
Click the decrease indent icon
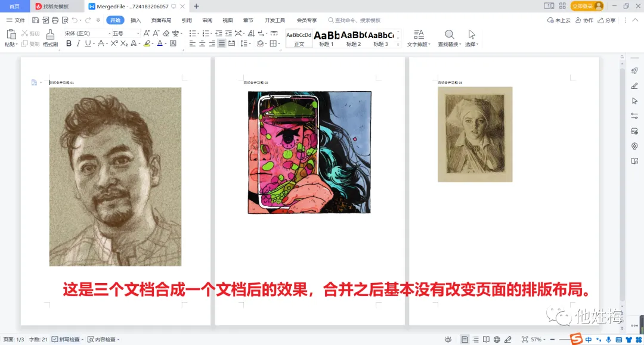pyautogui.click(x=218, y=33)
